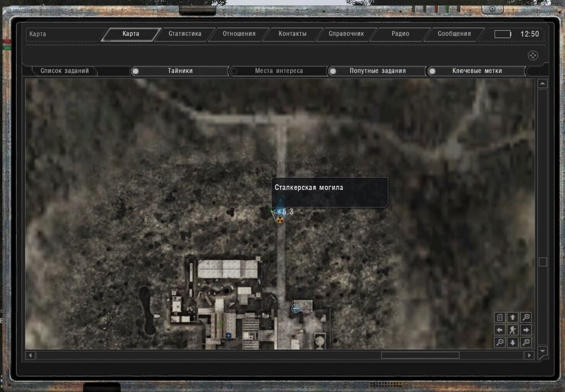Screen dimensions: 565x392
Task: Click the Сталкерская могила tooltip text
Action: (x=309, y=188)
